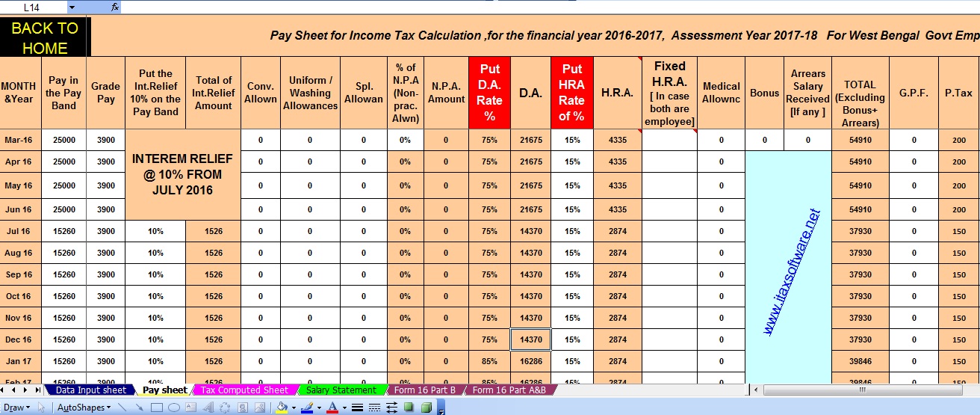Select the Jul 16 P.Tax value 150
The width and height of the screenshot is (980, 415).
pyautogui.click(x=958, y=231)
